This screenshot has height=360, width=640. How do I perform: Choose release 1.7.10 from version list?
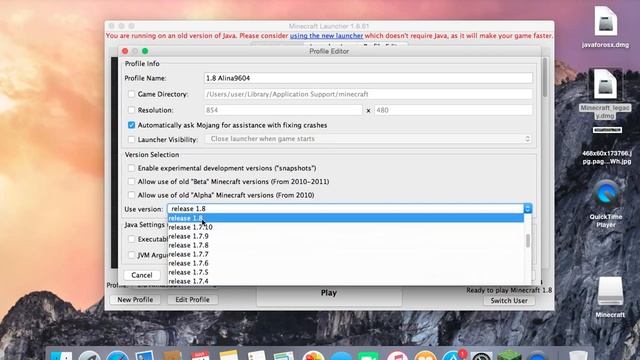point(346,227)
